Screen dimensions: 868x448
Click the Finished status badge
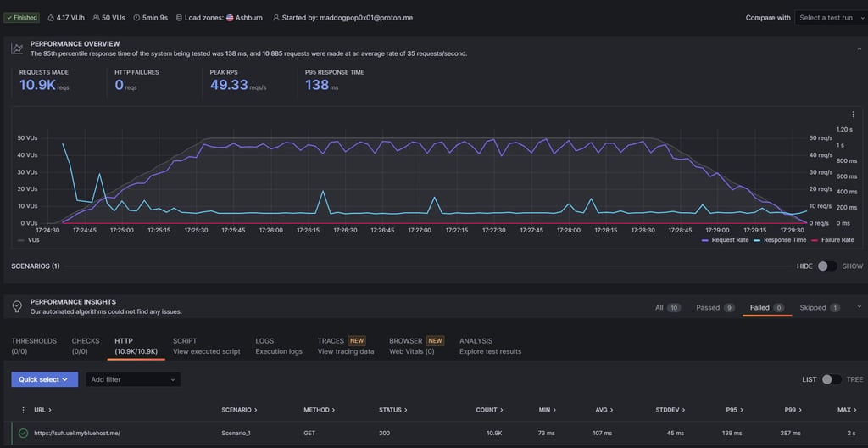pos(21,18)
